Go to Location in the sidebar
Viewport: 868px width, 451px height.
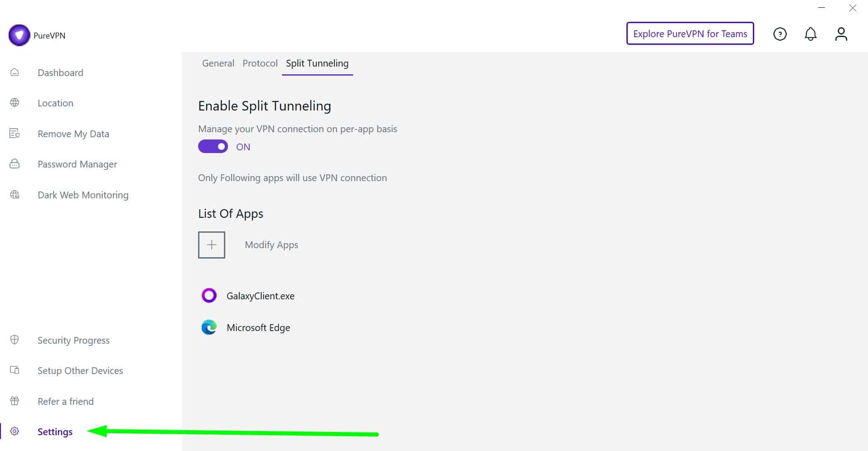coord(55,103)
